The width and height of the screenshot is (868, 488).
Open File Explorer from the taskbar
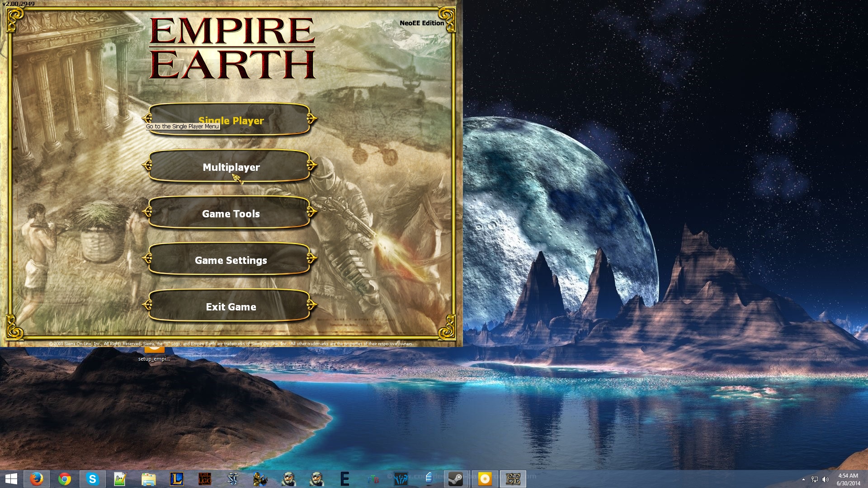[148, 479]
